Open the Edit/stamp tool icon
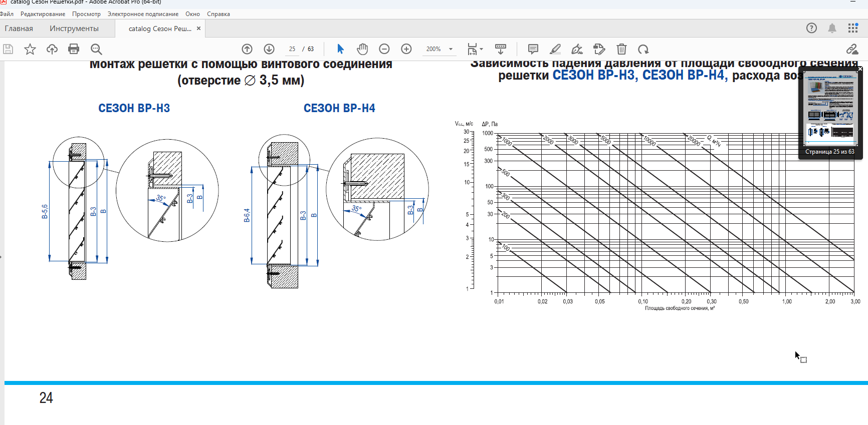The image size is (868, 425). pos(599,49)
